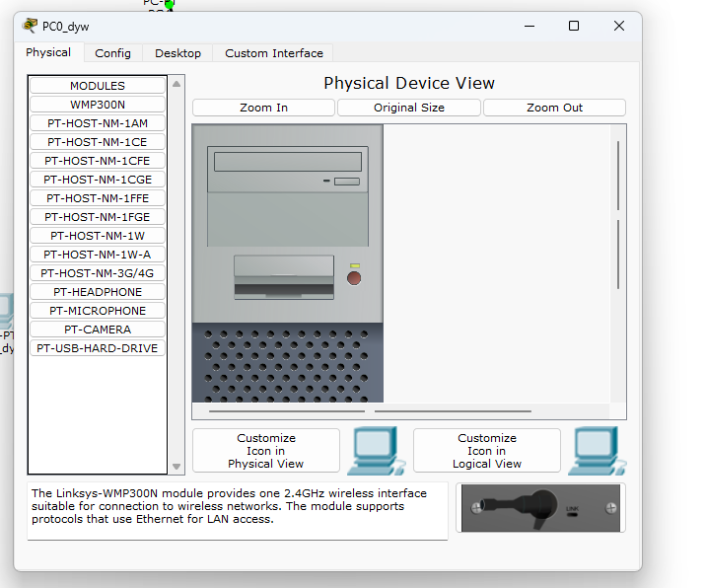
Task: Click the device view horizontal scrollbar
Action: click(x=400, y=411)
